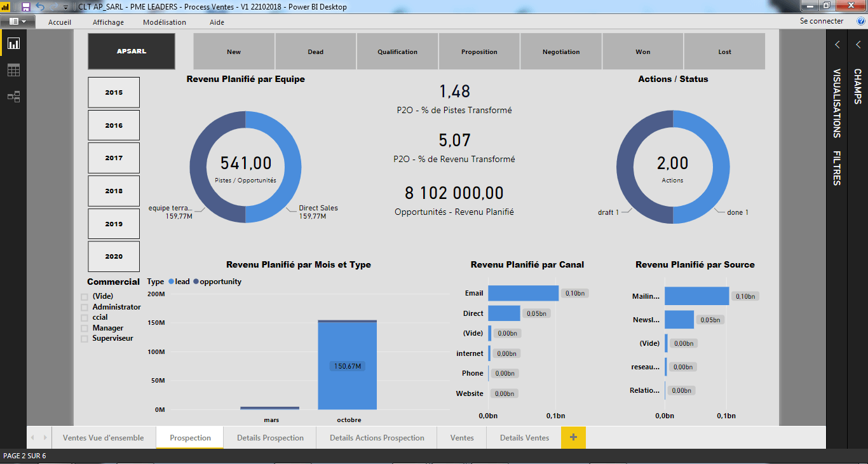The height and width of the screenshot is (464, 868).
Task: Enable the Superviseur checkbox
Action: (85, 339)
